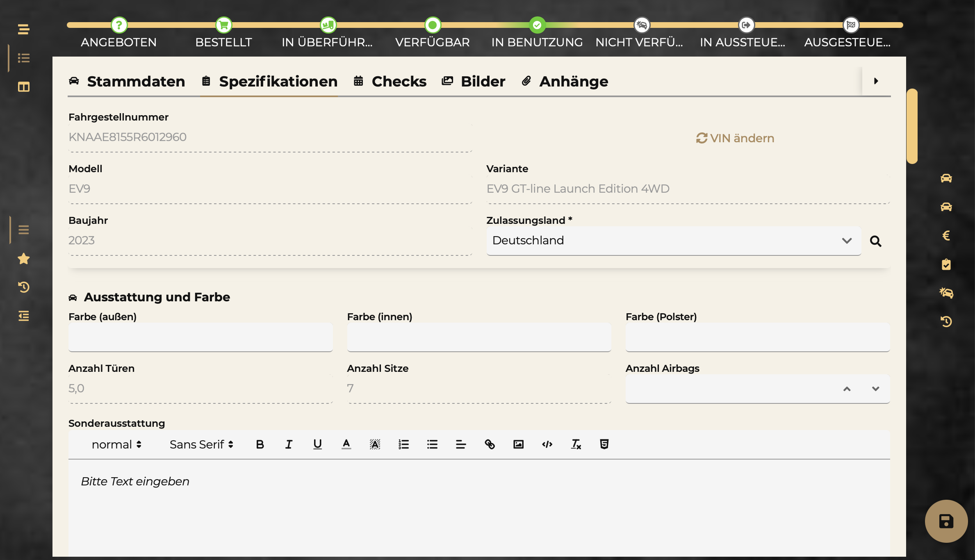Toggle bold formatting in editor
Screen dimensions: 975x560
click(x=260, y=444)
